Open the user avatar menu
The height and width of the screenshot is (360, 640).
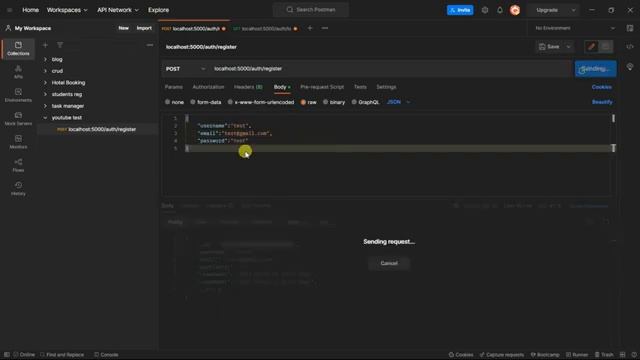(515, 10)
